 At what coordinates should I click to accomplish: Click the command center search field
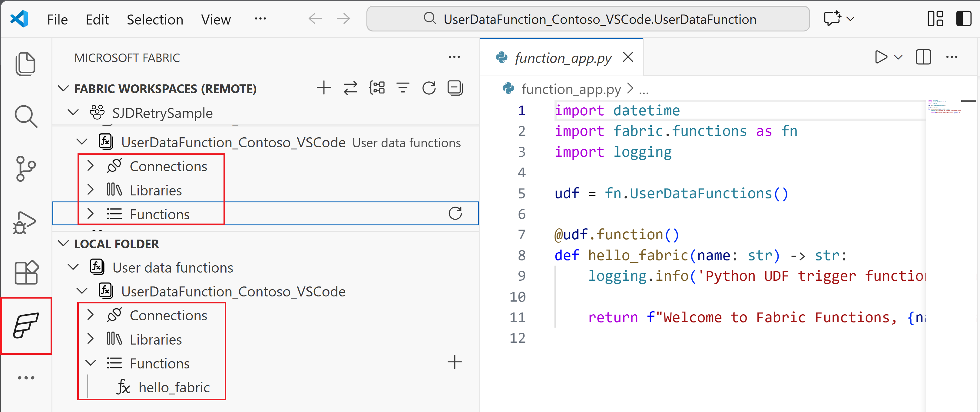point(588,19)
